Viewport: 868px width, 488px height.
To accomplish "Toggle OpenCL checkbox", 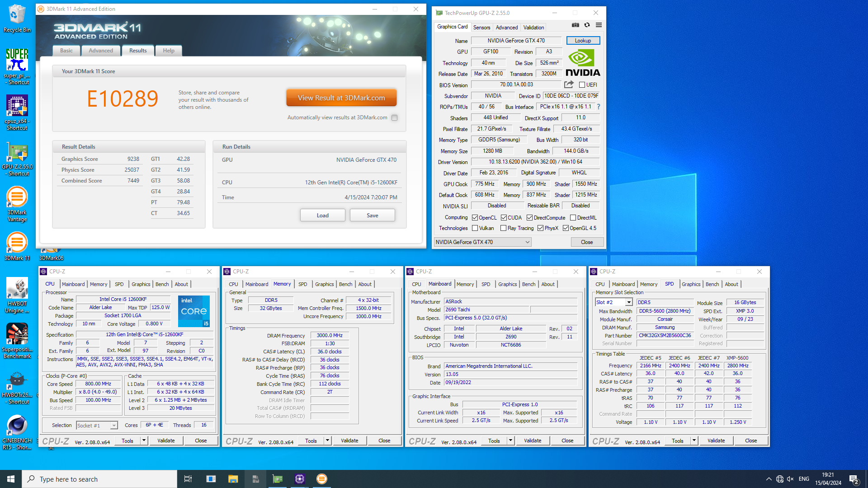I will click(x=475, y=218).
